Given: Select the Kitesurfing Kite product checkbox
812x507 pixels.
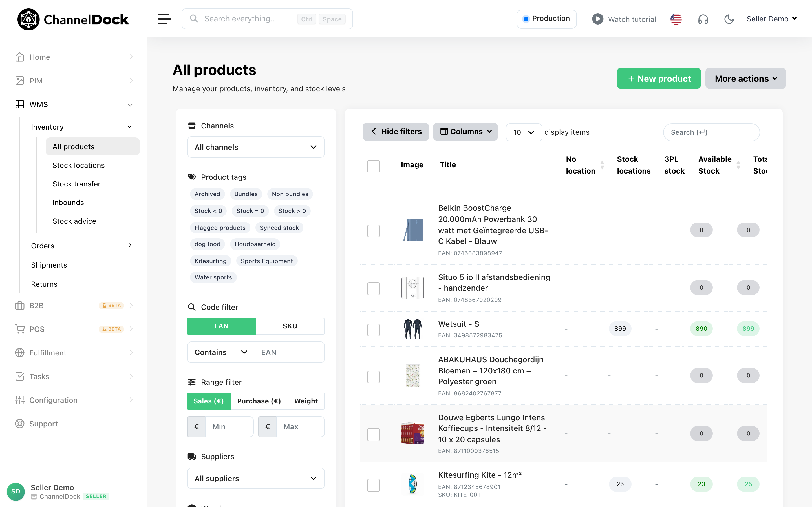Looking at the screenshot, I should tap(374, 485).
